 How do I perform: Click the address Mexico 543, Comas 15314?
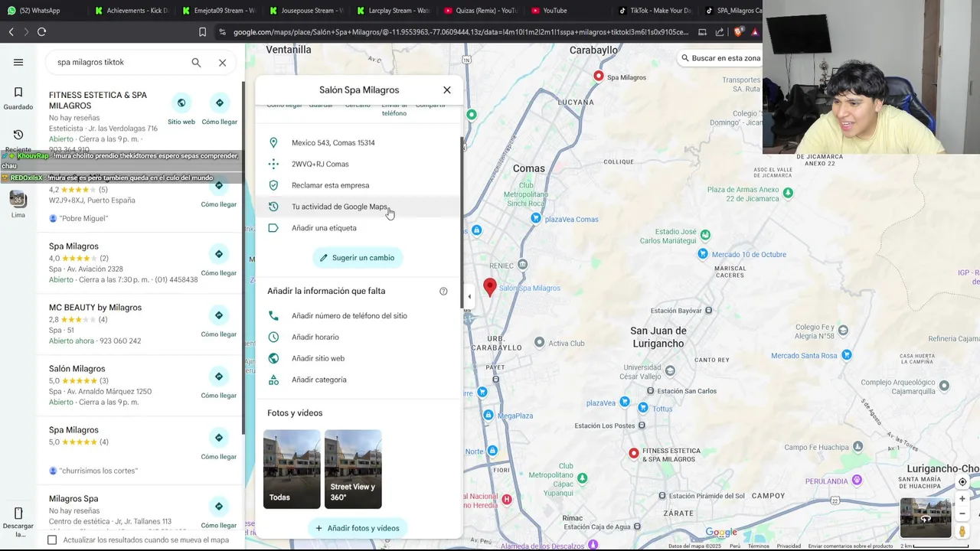(358, 142)
